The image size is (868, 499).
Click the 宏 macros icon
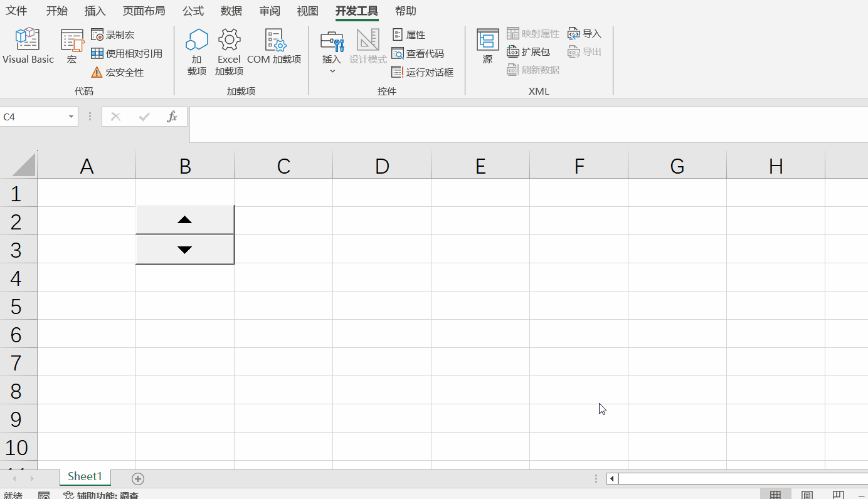pyautogui.click(x=71, y=45)
